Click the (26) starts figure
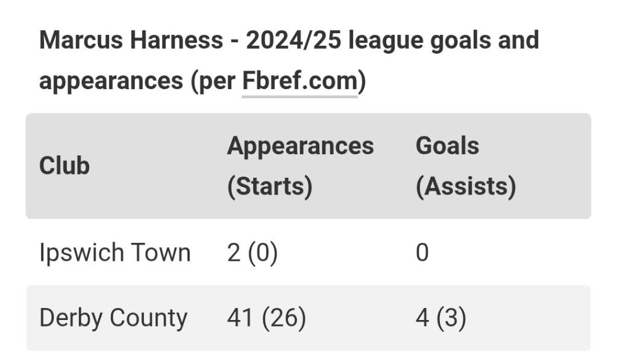The height and width of the screenshot is (364, 617). pyautogui.click(x=284, y=318)
